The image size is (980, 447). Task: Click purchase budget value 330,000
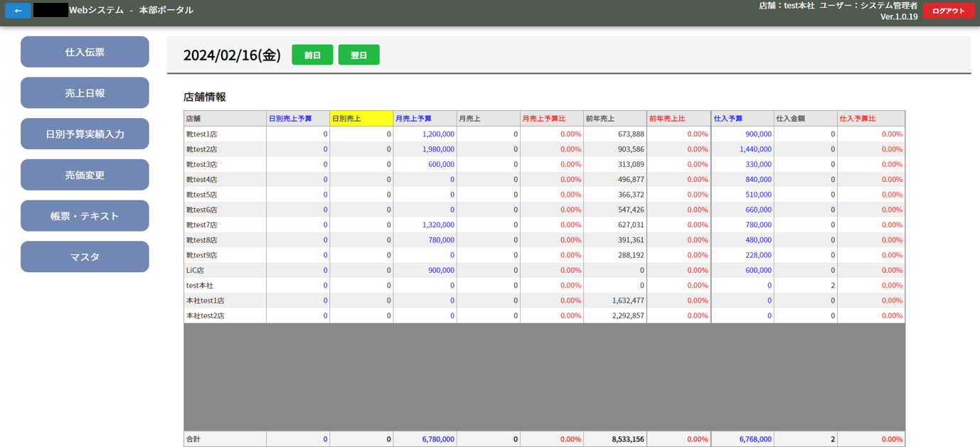click(759, 164)
